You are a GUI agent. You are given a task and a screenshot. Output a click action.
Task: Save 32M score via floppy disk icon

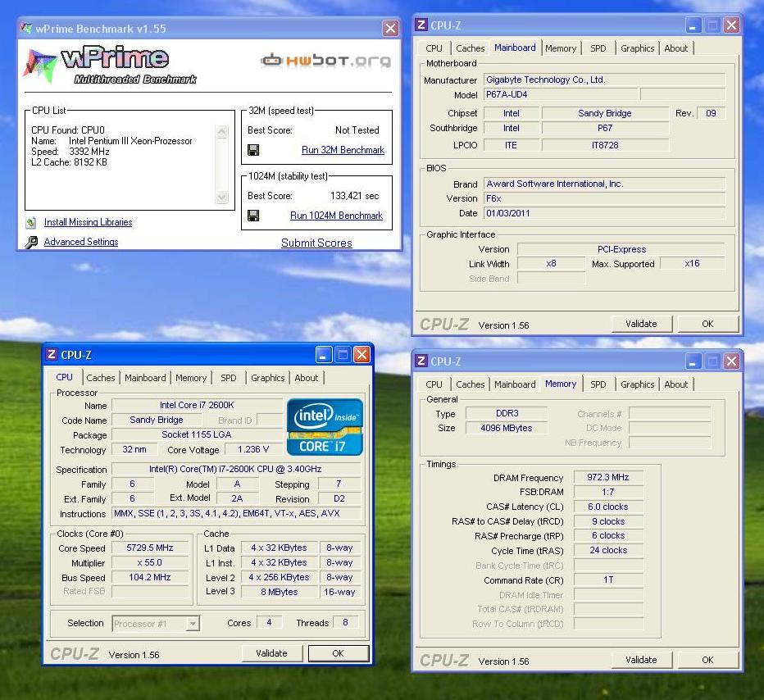[x=252, y=150]
